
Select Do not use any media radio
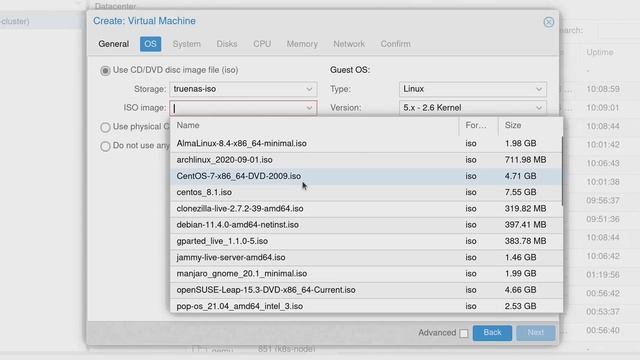(x=105, y=146)
